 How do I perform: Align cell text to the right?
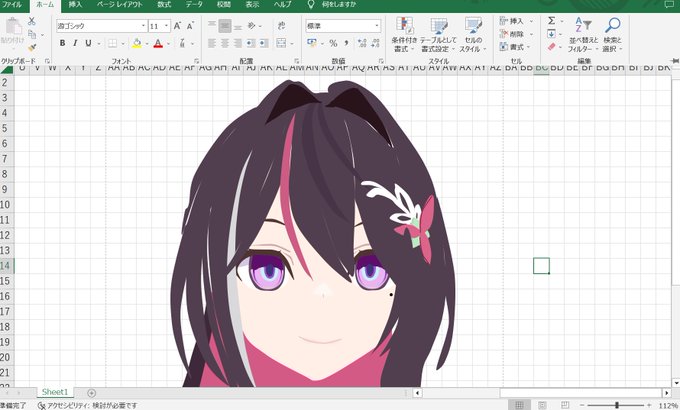tap(238, 43)
